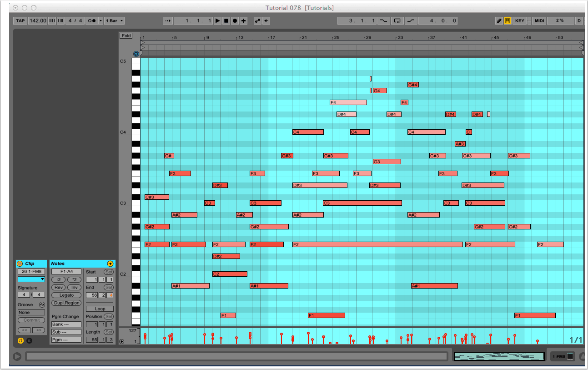The image size is (588, 370).
Task: Toggle the Loop switch in Notes panel
Action: [100, 309]
